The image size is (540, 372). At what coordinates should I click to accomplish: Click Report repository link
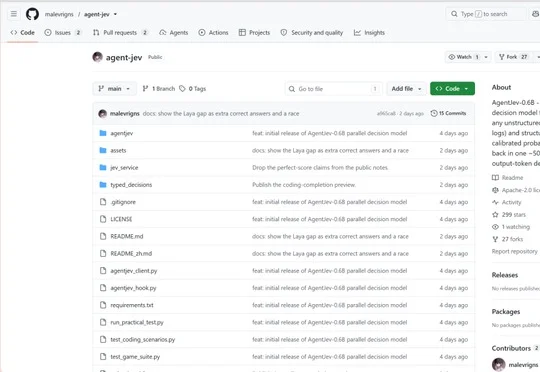(515, 251)
